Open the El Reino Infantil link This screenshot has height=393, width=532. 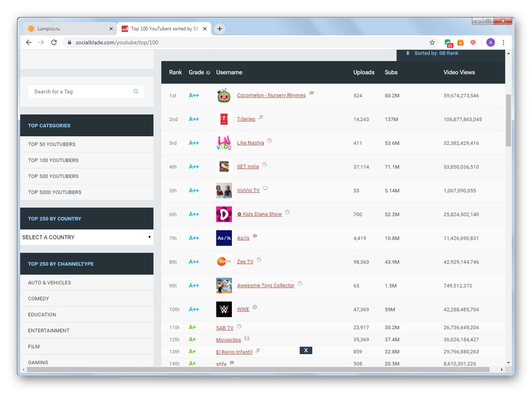[234, 352]
